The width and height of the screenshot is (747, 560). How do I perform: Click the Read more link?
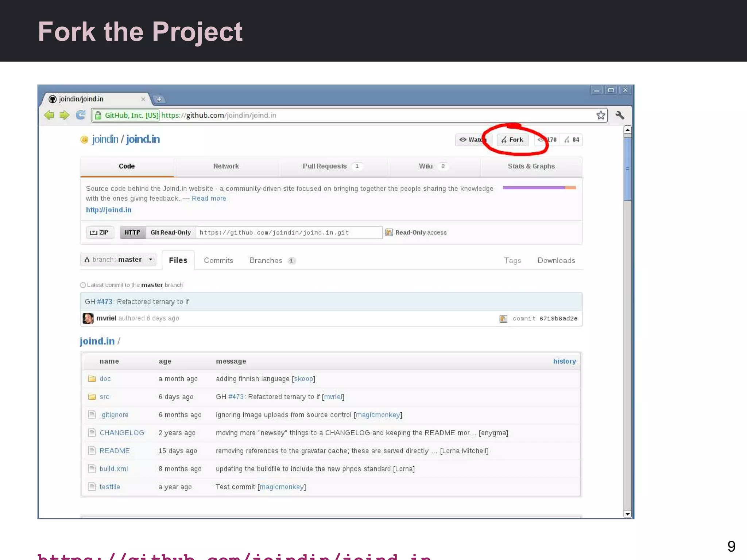click(209, 199)
